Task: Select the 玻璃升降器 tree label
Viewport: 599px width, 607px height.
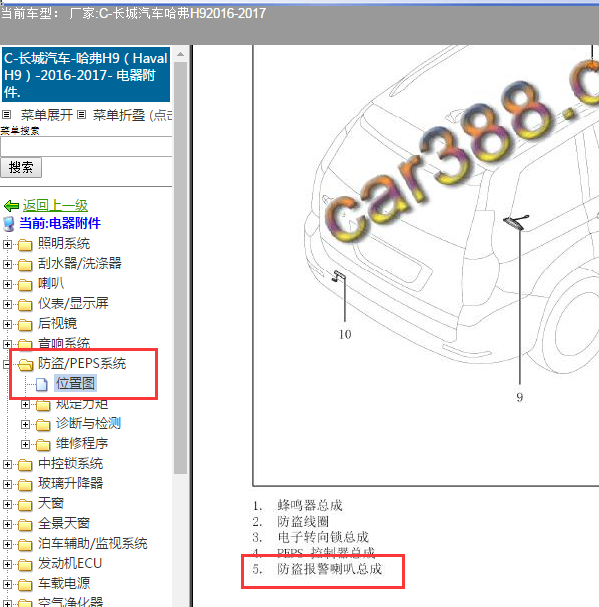Action: [x=70, y=483]
